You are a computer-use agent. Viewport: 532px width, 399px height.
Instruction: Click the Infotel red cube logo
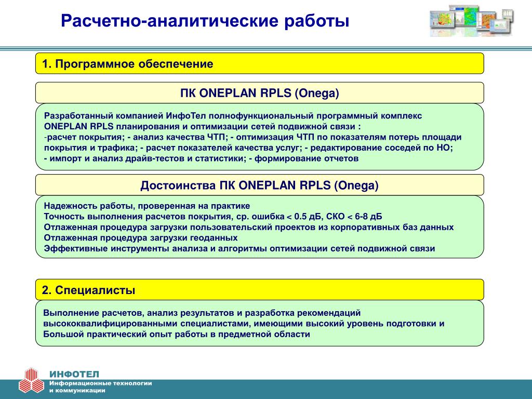[31, 380]
